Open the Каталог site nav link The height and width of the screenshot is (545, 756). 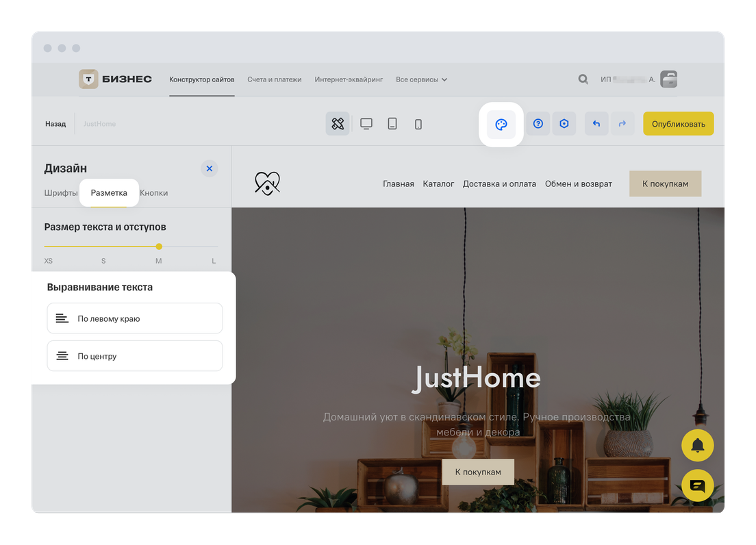438,183
